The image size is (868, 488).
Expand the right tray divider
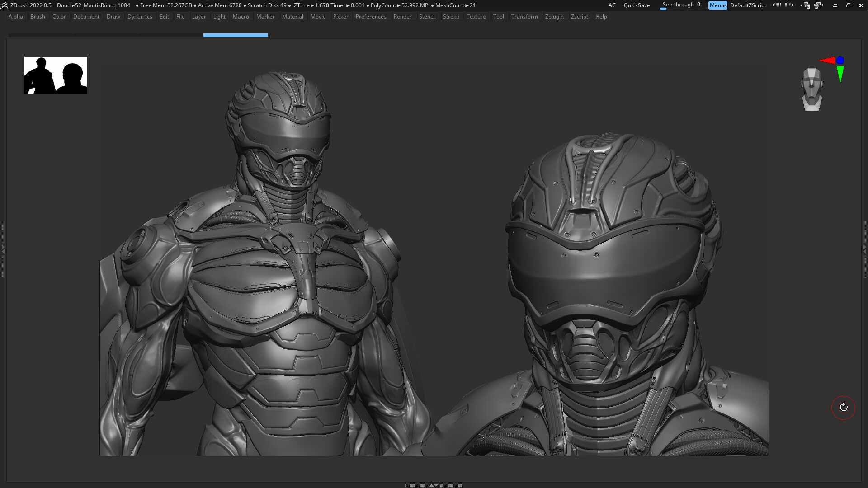[x=865, y=249]
